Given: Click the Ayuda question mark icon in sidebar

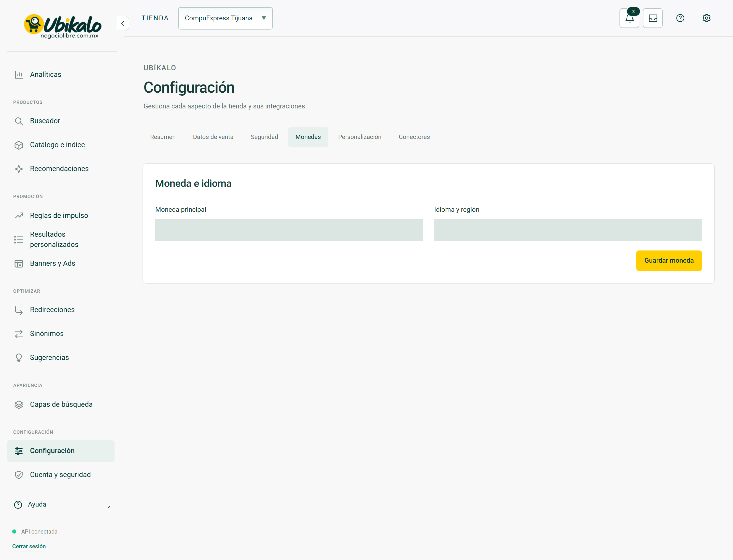Looking at the screenshot, I should [18, 505].
